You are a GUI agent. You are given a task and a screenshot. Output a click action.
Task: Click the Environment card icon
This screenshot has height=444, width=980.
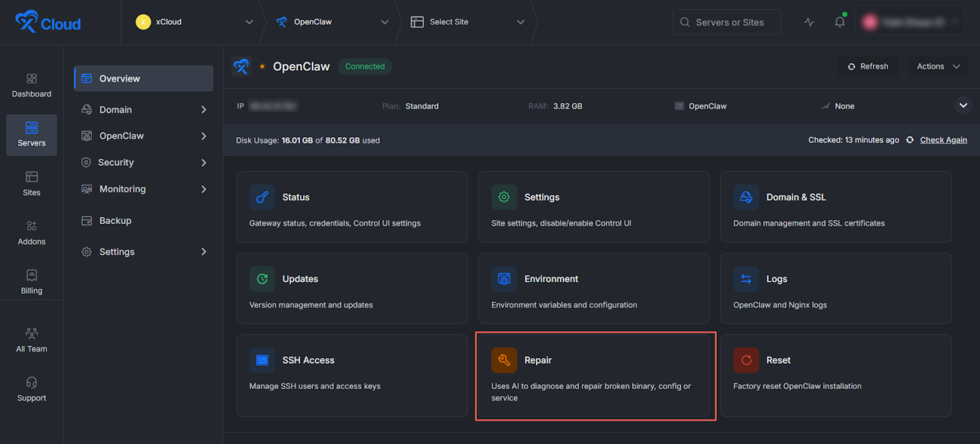coord(504,279)
